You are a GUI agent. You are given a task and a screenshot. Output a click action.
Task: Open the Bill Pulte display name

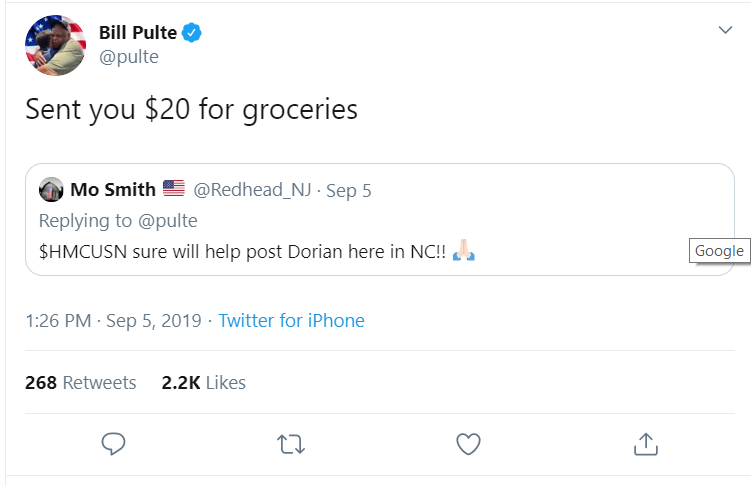click(x=137, y=33)
